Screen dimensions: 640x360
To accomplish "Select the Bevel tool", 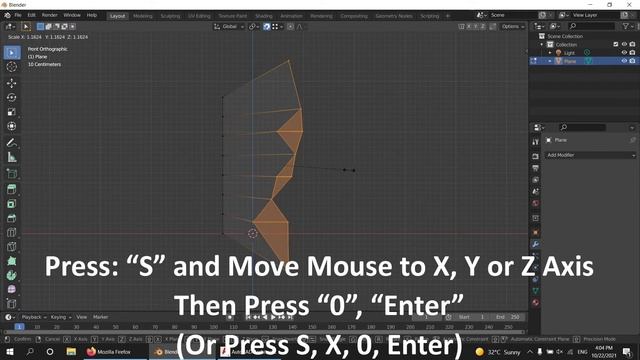I will pyautogui.click(x=12, y=218).
